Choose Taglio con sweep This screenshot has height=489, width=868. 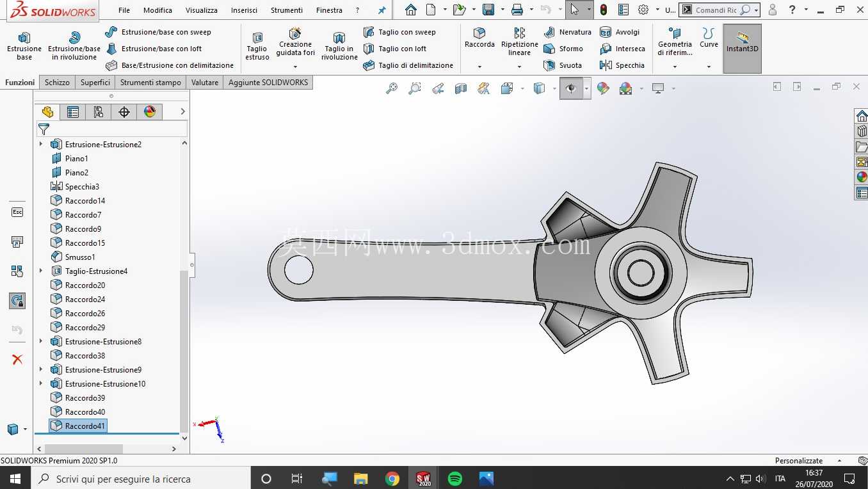[x=399, y=32]
